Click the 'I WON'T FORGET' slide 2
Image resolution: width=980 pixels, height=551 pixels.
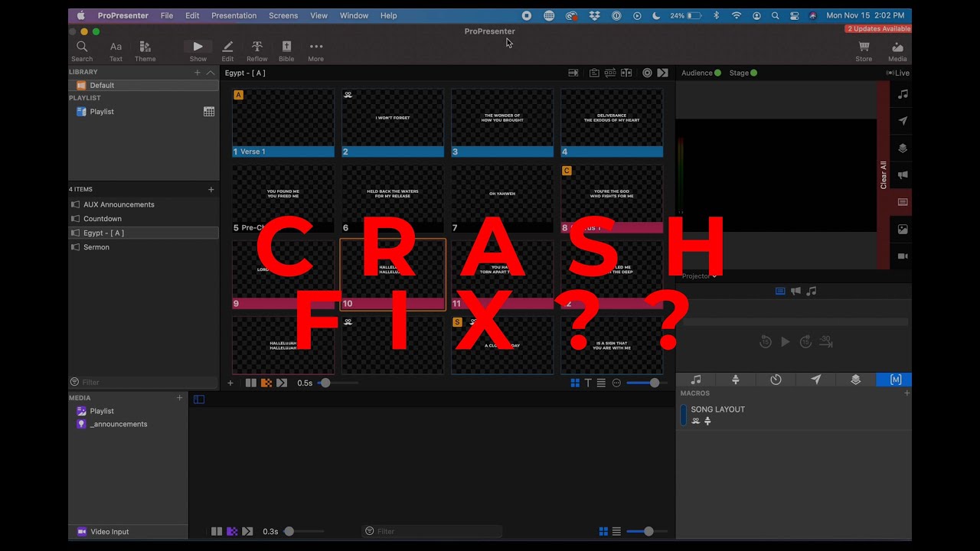(393, 122)
